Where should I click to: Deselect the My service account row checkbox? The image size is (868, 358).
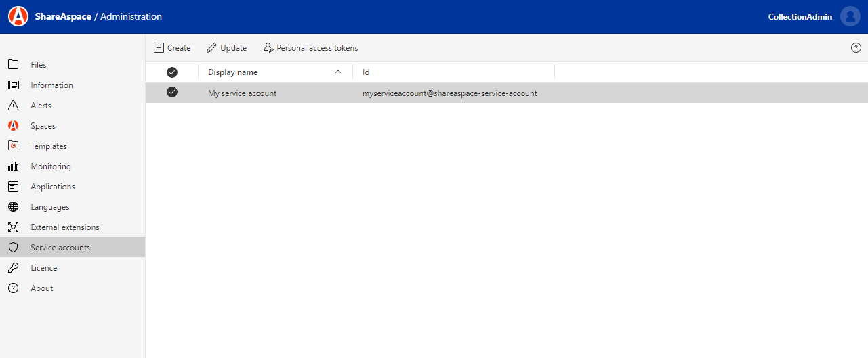(172, 93)
